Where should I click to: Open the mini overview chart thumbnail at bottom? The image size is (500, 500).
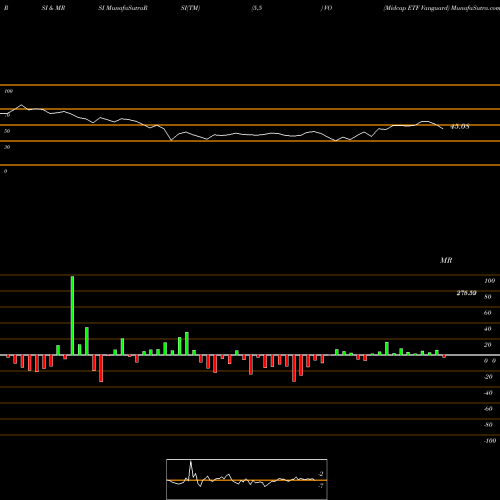tap(247, 479)
